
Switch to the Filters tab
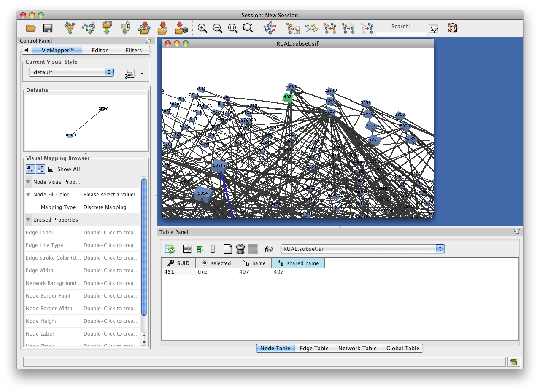(133, 50)
